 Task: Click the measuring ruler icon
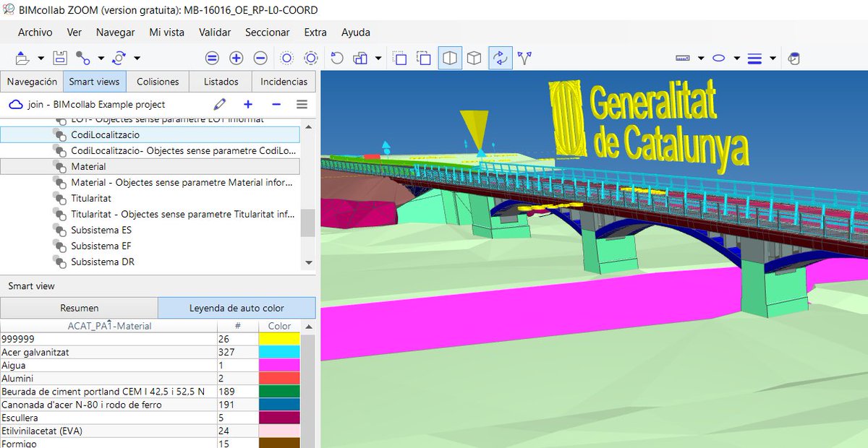click(x=683, y=58)
